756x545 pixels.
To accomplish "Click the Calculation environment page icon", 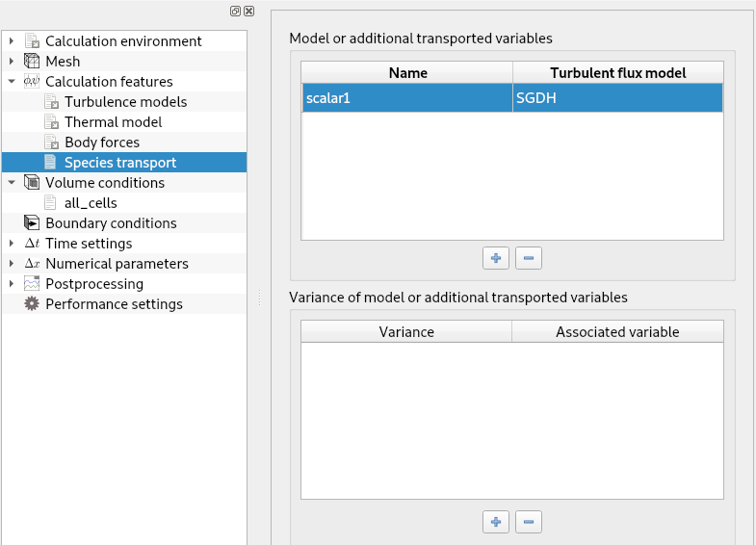I will (x=32, y=41).
